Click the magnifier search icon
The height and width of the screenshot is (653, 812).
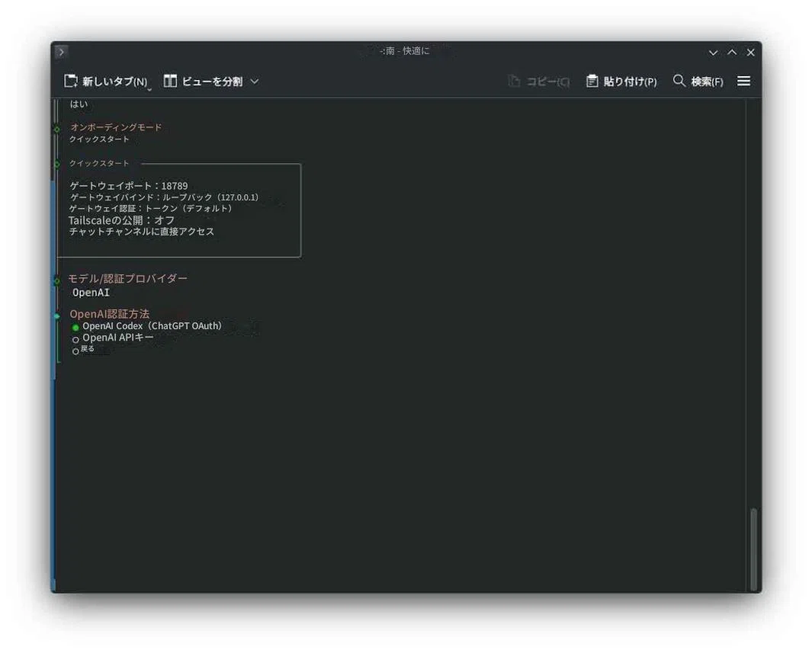coord(679,81)
